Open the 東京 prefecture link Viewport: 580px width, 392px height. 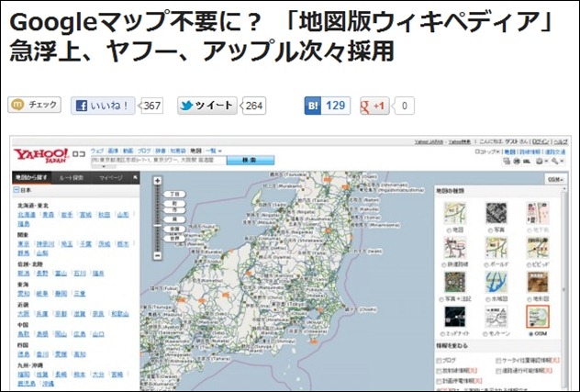click(x=21, y=244)
